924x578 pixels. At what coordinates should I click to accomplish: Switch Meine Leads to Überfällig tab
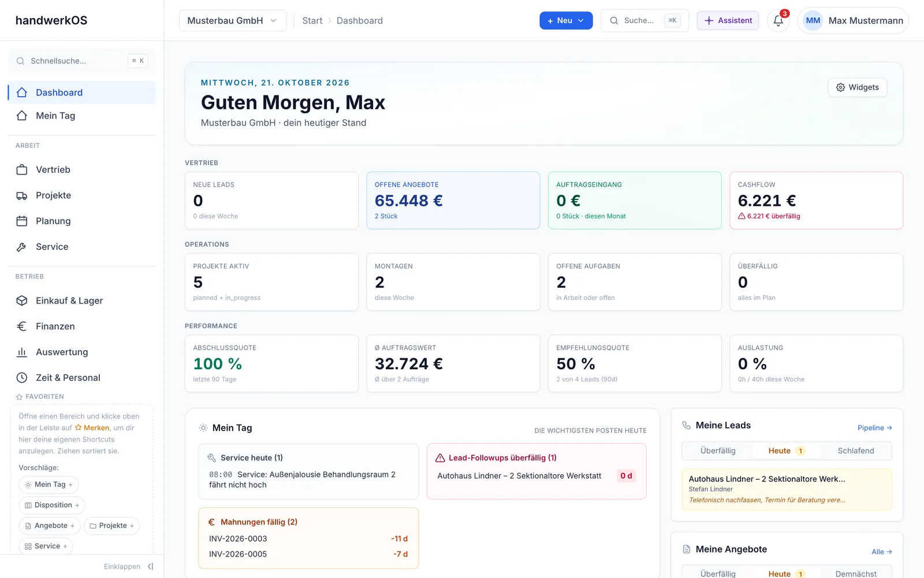[718, 451]
